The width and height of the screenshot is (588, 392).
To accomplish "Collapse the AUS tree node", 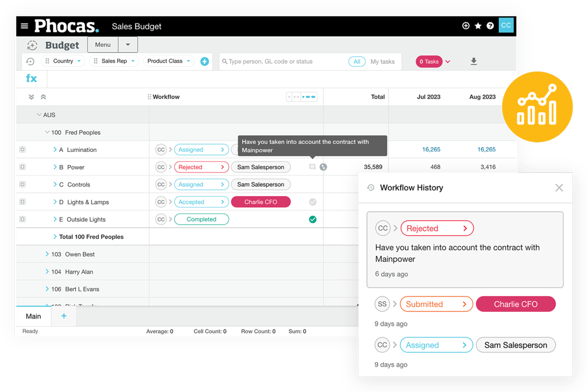I will coord(40,115).
